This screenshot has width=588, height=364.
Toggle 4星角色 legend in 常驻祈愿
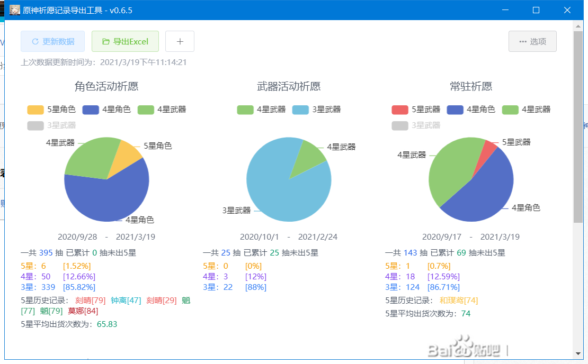click(471, 110)
